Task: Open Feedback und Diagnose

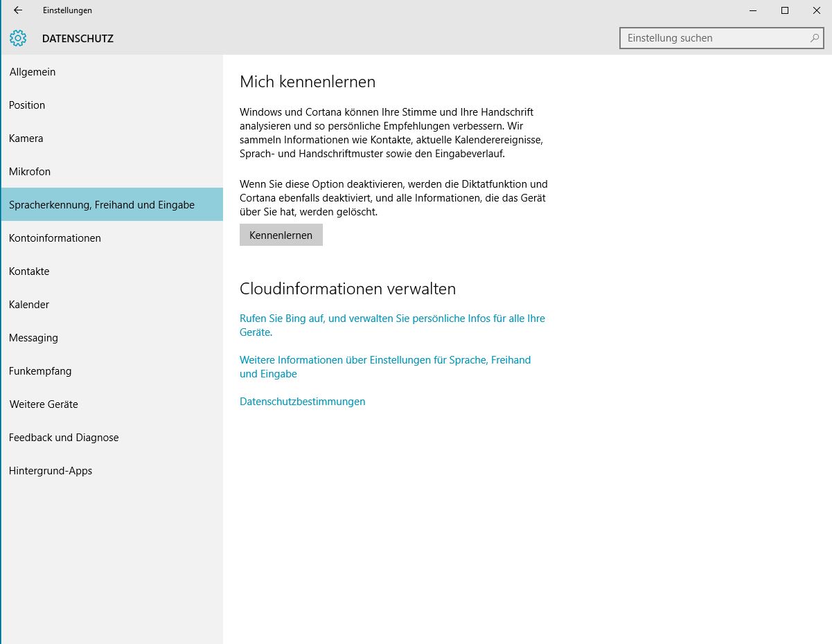Action: (x=112, y=438)
